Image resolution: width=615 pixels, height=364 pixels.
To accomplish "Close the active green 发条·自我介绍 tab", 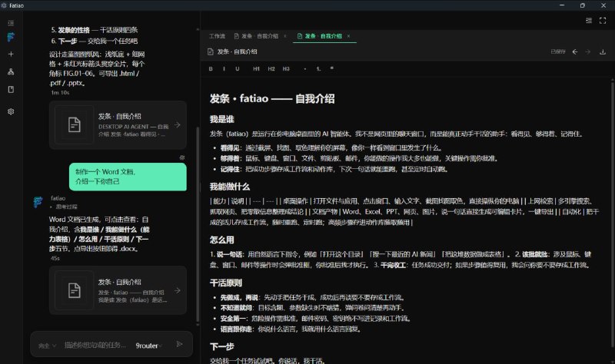I will coord(348,36).
